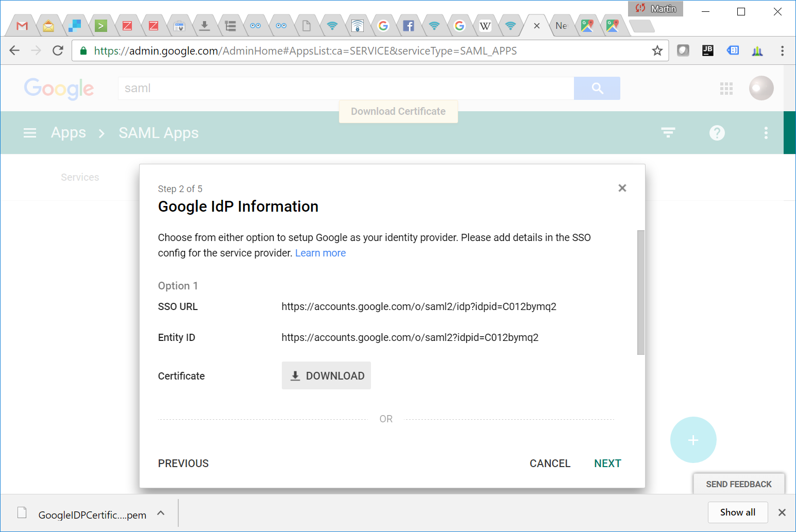The image size is (796, 532).
Task: Expand the downloaded GoogleIDPCertific pem file options
Action: pyautogui.click(x=160, y=513)
